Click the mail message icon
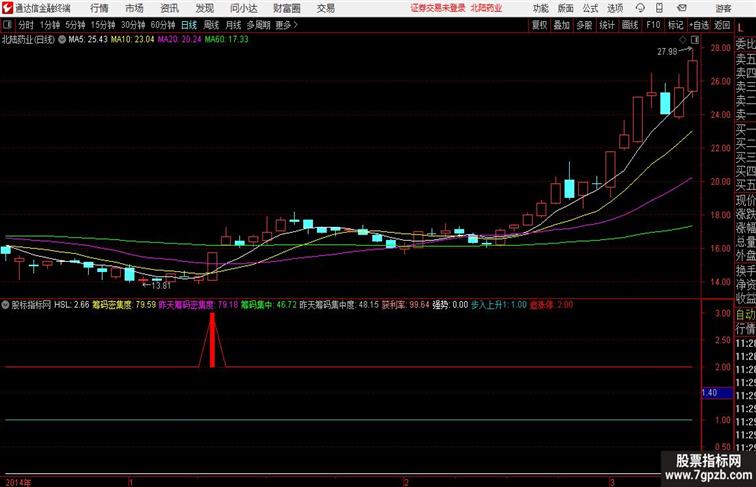The width and height of the screenshot is (756, 487). click(x=682, y=8)
